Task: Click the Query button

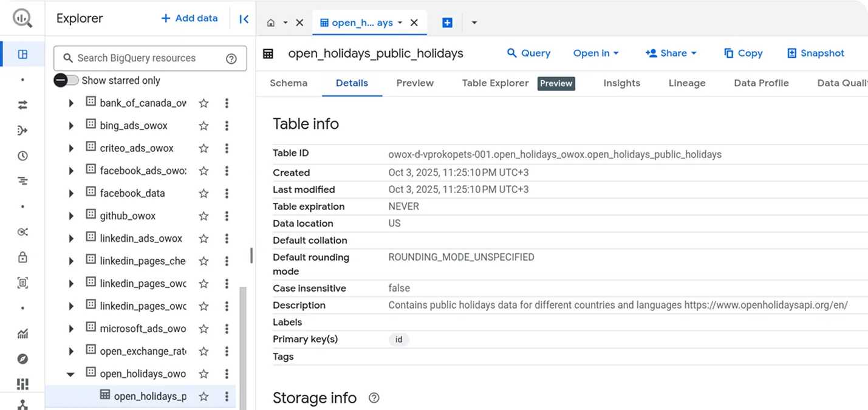Action: tap(528, 53)
